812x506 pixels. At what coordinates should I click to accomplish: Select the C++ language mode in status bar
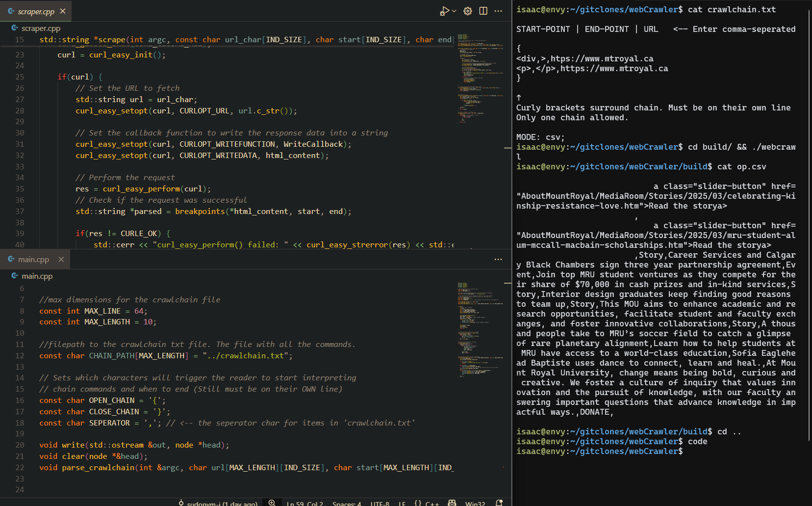click(x=432, y=503)
